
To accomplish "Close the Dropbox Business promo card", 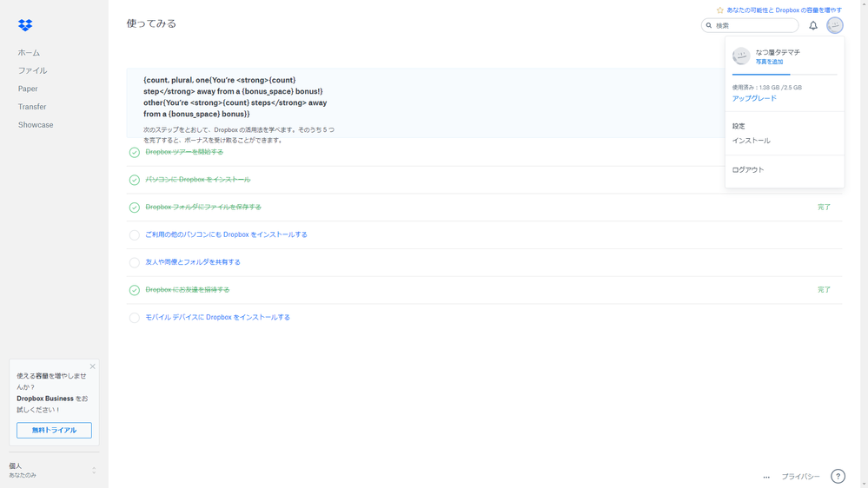I will [93, 366].
